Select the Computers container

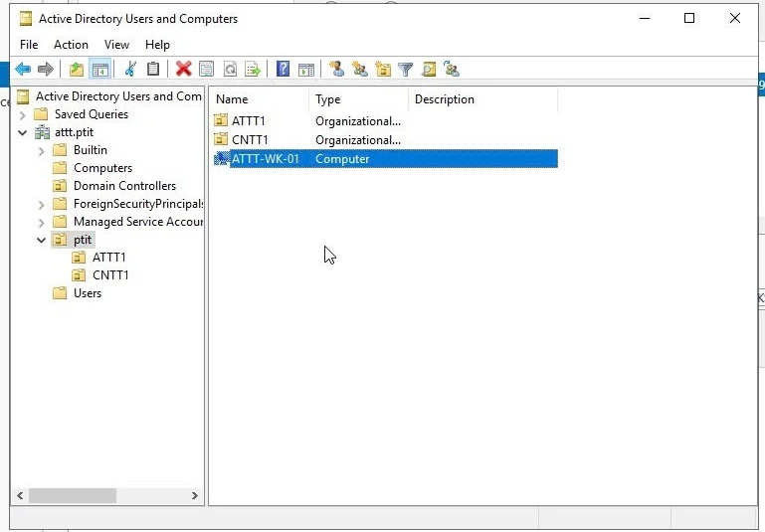pyautogui.click(x=102, y=168)
